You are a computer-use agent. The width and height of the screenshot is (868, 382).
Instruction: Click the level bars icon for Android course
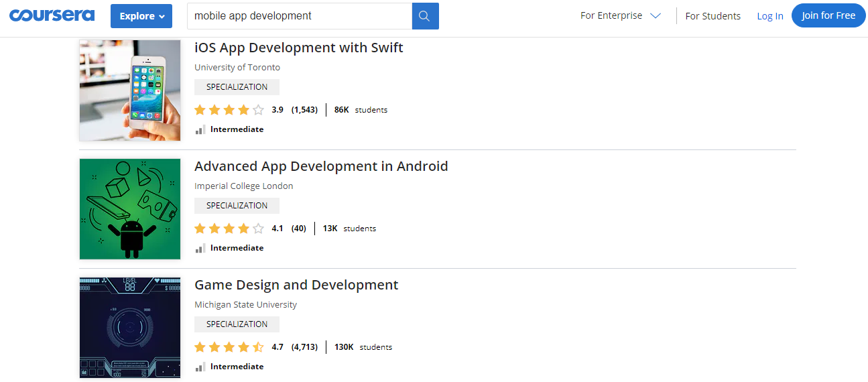pos(200,248)
